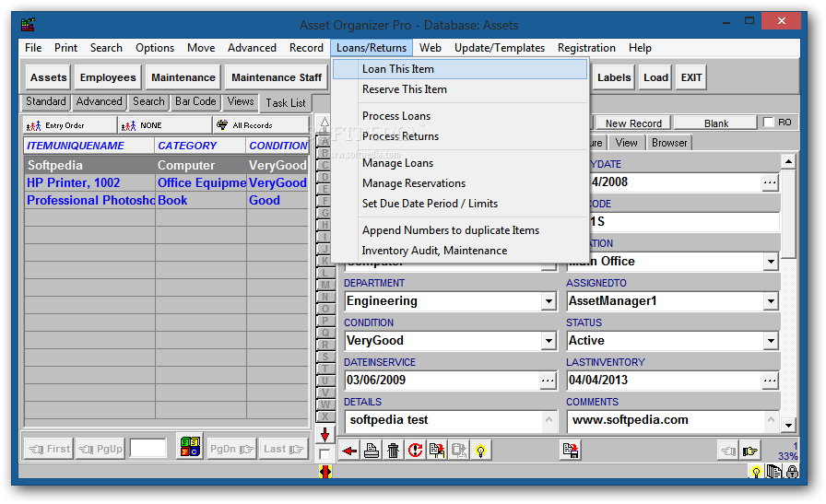Image resolution: width=826 pixels, height=504 pixels.
Task: Expand the DEPARTMENT Engineering dropdown
Action: tap(549, 301)
